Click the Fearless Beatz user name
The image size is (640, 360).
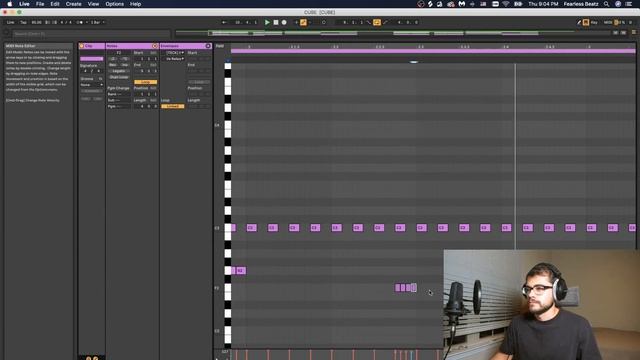[581, 4]
